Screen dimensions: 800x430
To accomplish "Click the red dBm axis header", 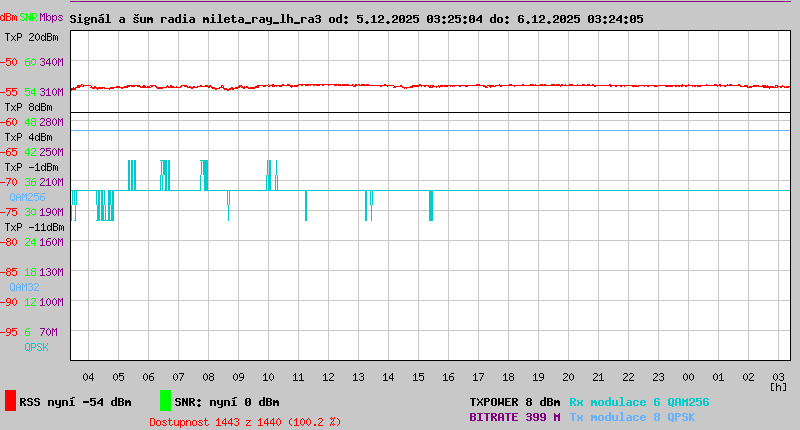I will 9,18.
